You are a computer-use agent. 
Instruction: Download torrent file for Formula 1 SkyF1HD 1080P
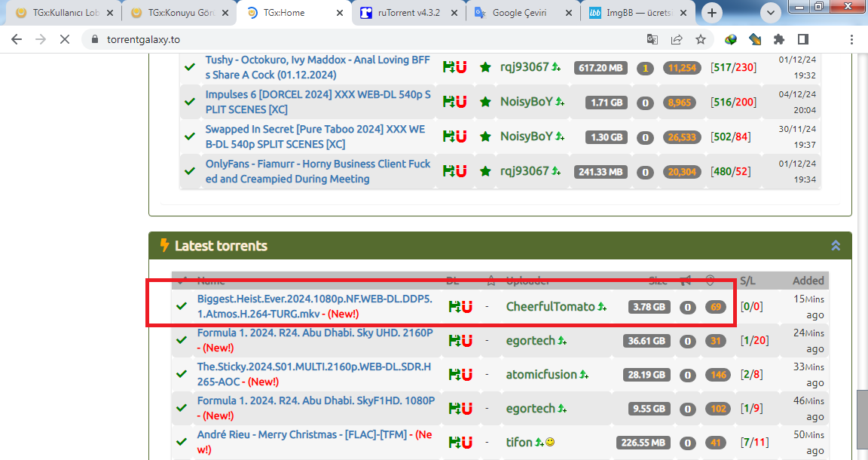454,409
